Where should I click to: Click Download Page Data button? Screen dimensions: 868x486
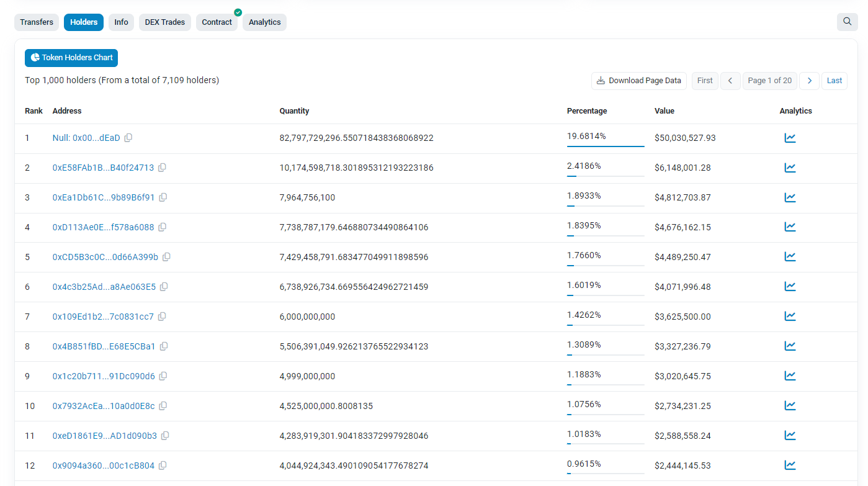[x=638, y=81]
